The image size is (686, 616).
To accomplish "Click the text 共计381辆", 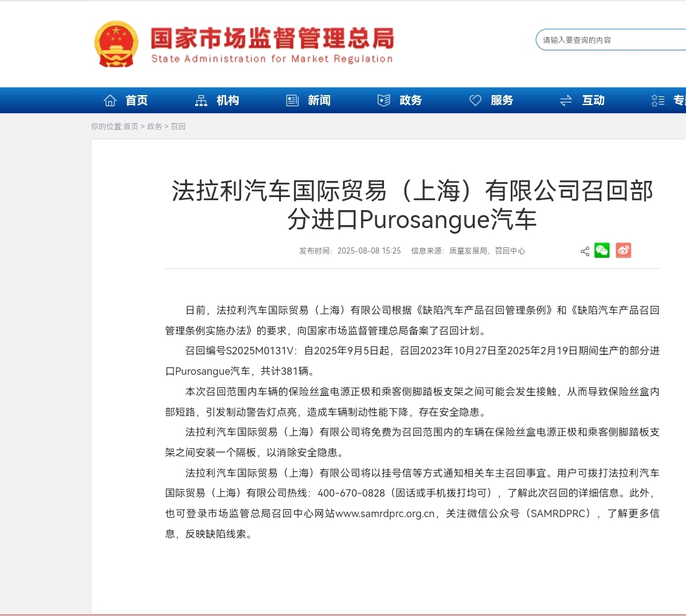I will coord(285,371).
